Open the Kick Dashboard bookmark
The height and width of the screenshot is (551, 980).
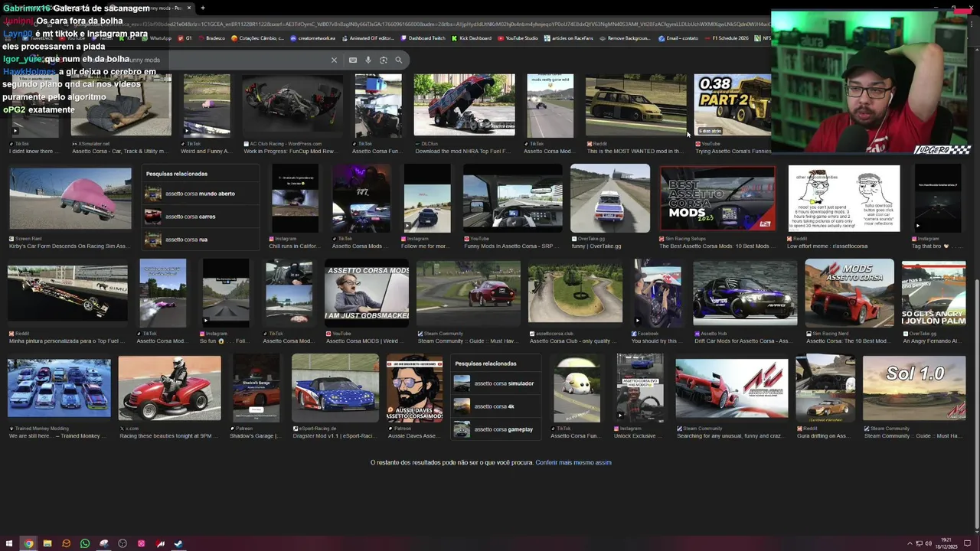click(x=472, y=38)
